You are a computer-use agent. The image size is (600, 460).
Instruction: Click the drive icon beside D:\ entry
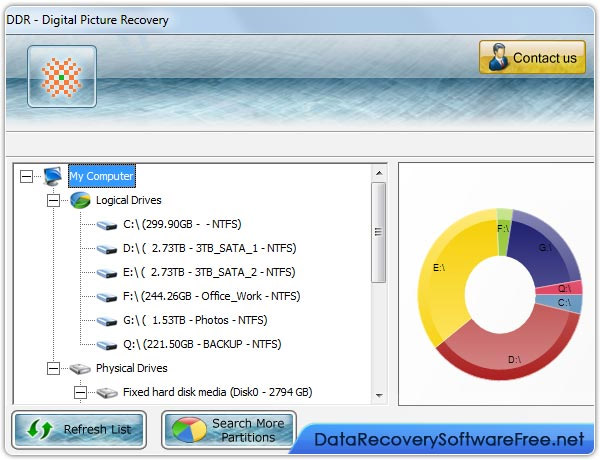tap(107, 249)
